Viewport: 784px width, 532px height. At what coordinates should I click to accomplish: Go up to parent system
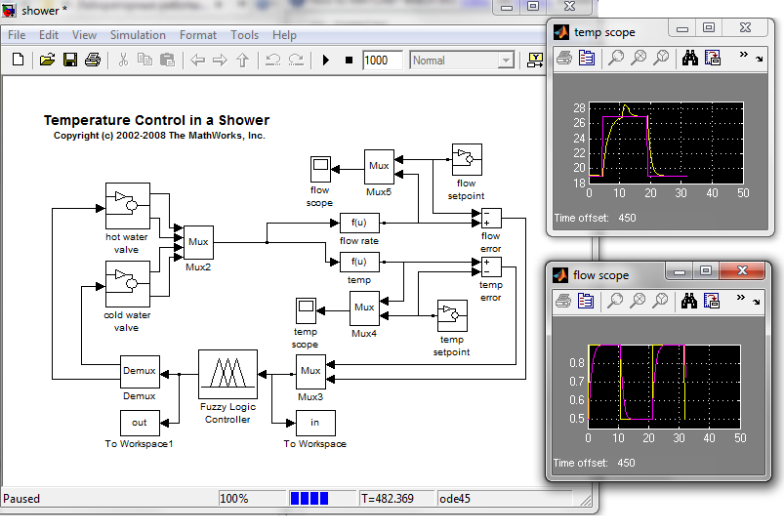point(242,60)
